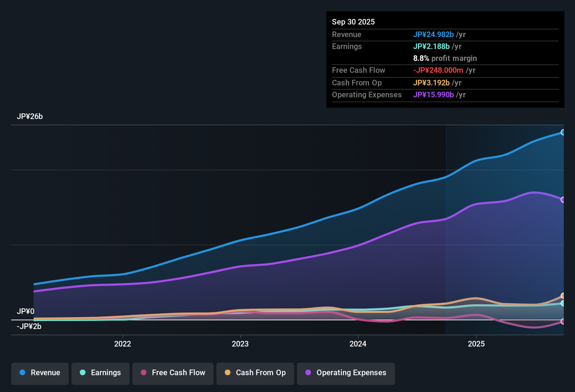Click the teal Earnings legend dot
The height and width of the screenshot is (392, 575).
pos(83,373)
